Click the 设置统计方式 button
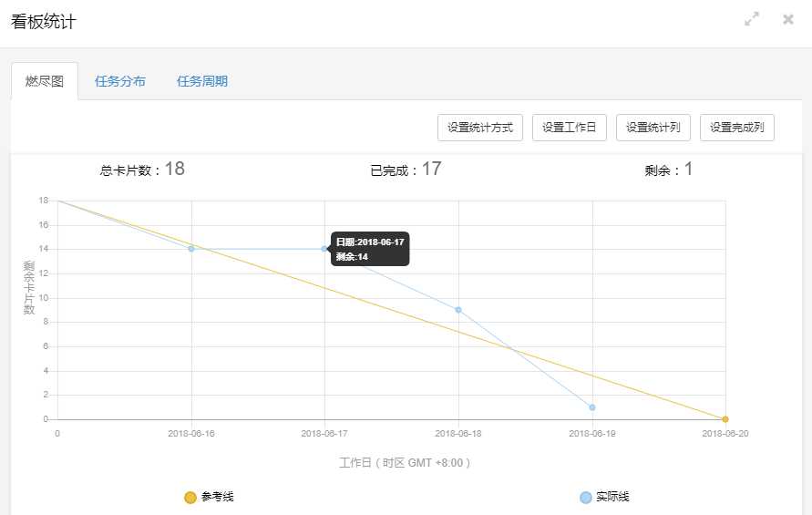Screen dimensions: 812x515 pyautogui.click(x=480, y=128)
